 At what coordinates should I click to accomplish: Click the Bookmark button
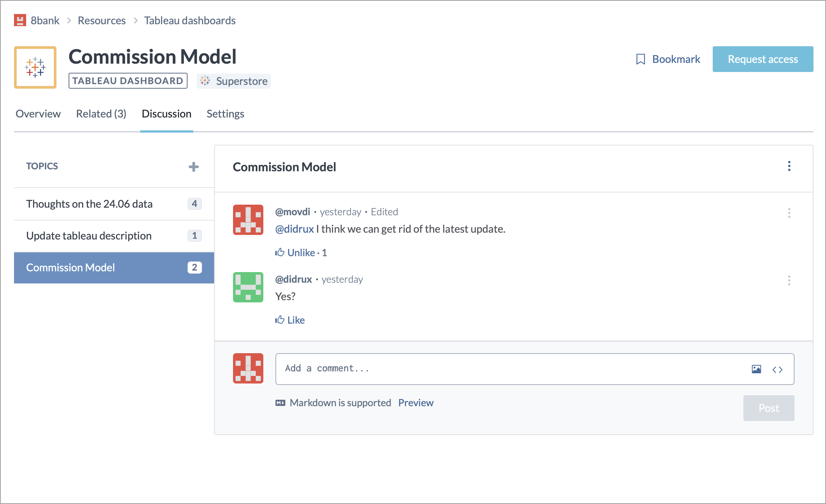tap(668, 59)
